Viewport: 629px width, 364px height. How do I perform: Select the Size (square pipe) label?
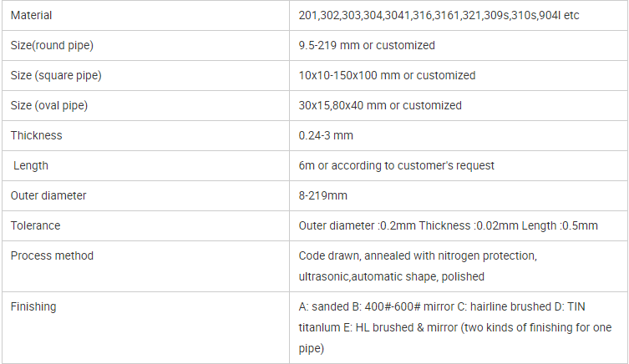coord(56,75)
